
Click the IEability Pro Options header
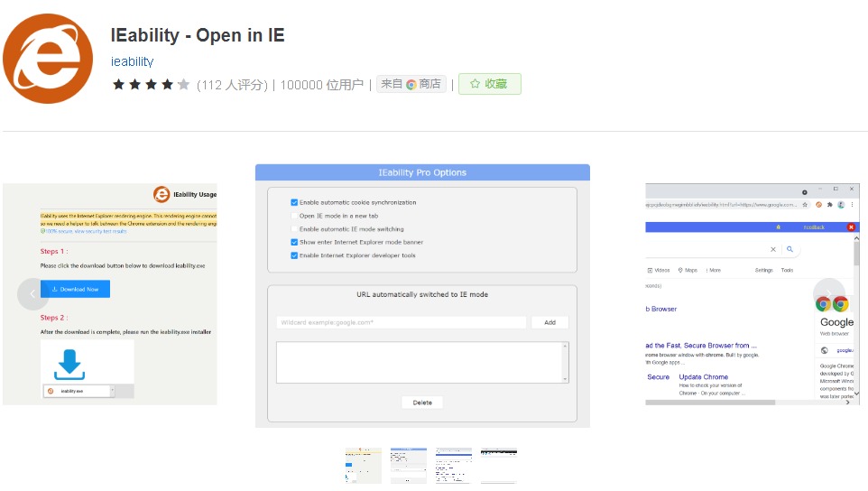[x=422, y=172]
